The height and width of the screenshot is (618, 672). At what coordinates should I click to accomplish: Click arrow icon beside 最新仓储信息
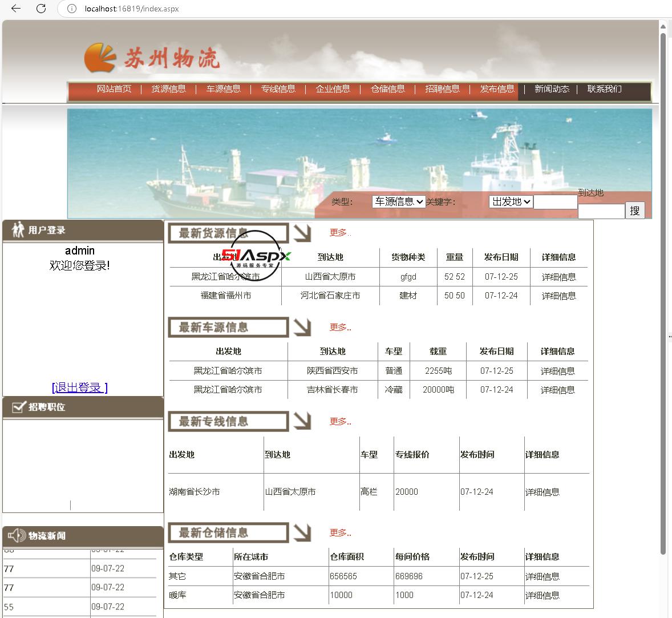tap(302, 533)
